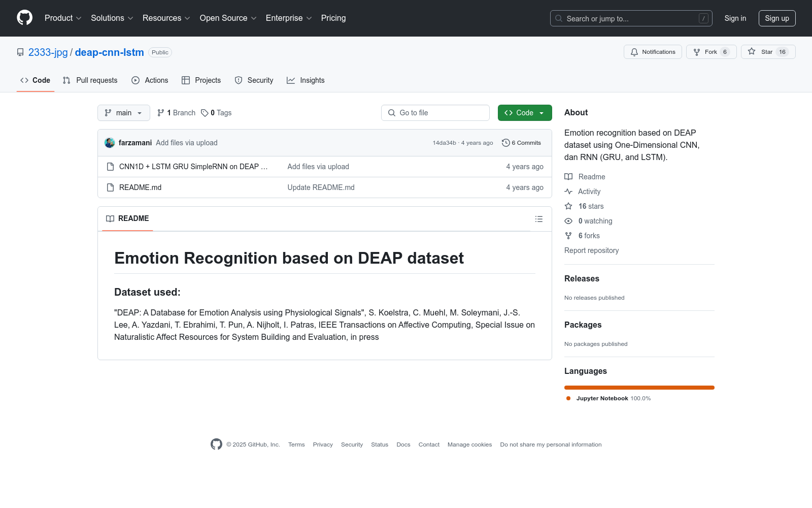Open the deap-cnn-lstm repository link

[110, 52]
